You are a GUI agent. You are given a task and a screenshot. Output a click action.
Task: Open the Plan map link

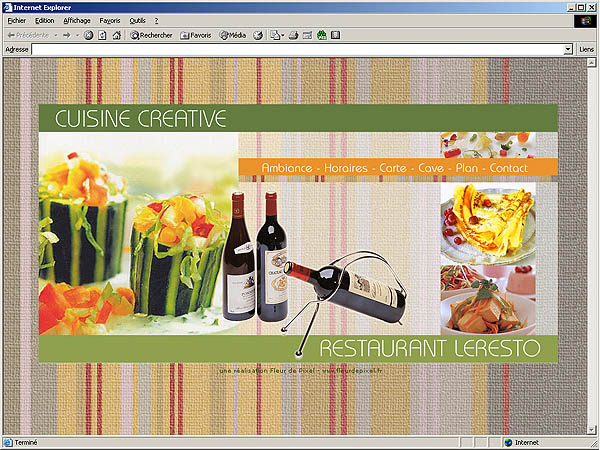coord(467,168)
